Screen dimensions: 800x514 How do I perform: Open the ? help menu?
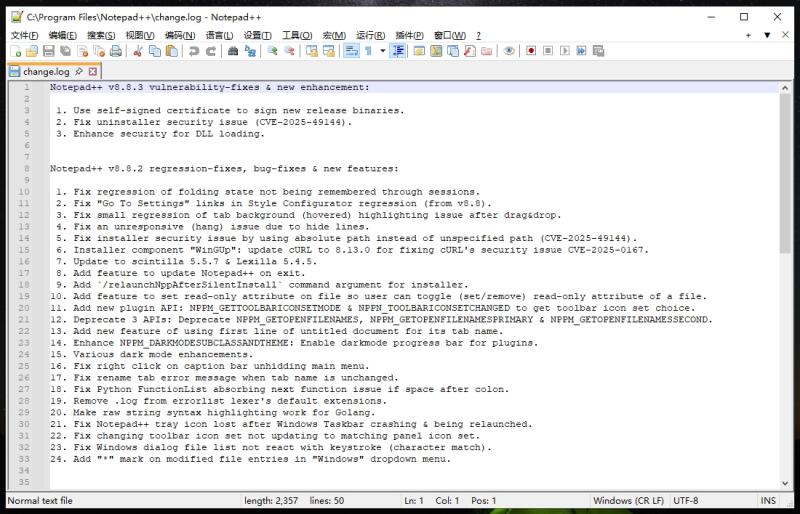coord(478,35)
